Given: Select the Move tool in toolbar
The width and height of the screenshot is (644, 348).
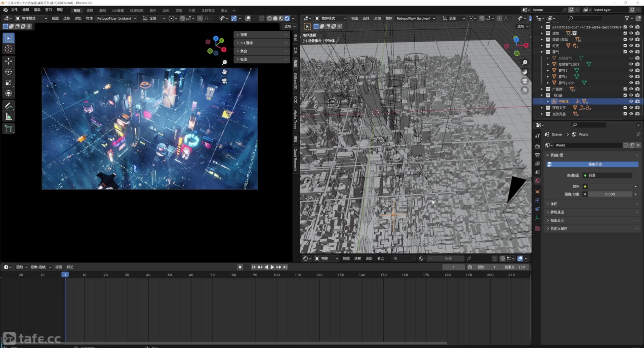Looking at the screenshot, I should (9, 60).
